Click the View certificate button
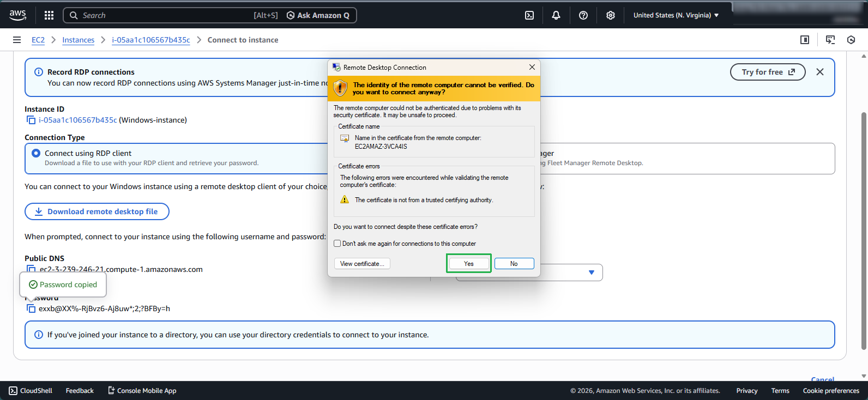 [362, 263]
